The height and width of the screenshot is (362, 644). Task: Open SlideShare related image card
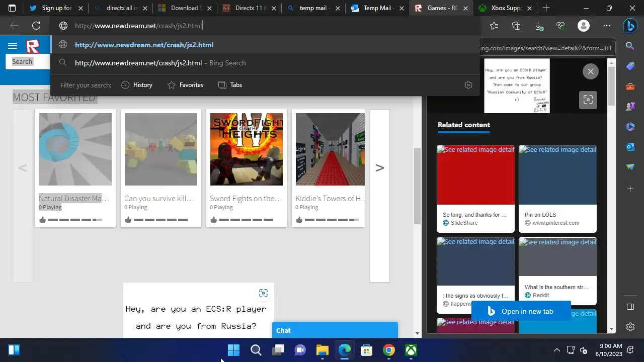[475, 189]
